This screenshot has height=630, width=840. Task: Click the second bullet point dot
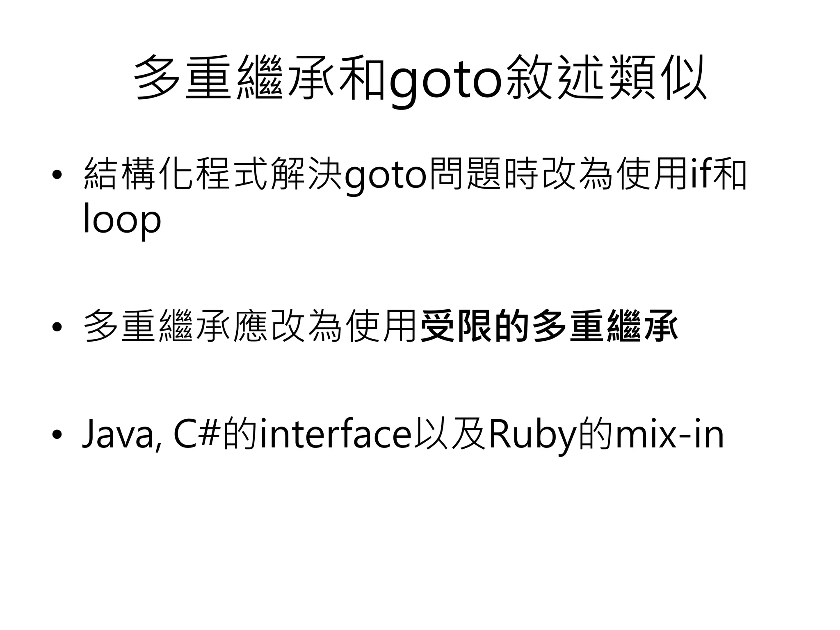coord(57,327)
